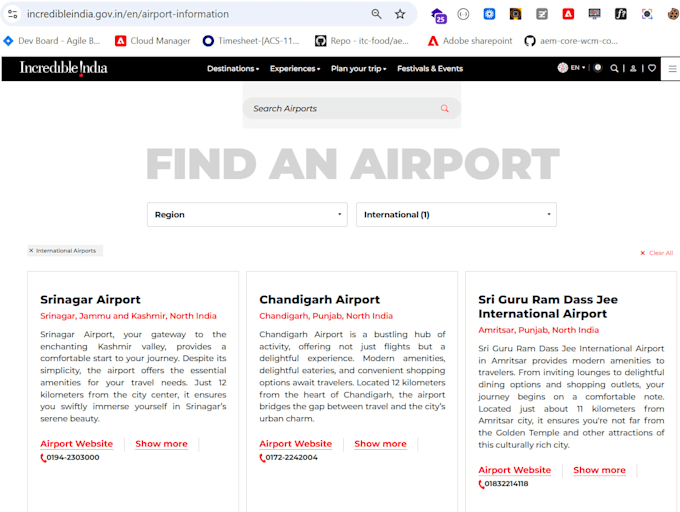The width and height of the screenshot is (680, 512).
Task: Click the browser address bar URL
Action: coord(128,14)
